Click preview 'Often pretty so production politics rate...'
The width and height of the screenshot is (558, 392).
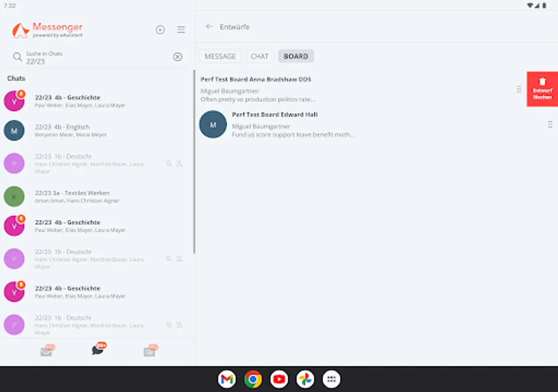point(258,99)
